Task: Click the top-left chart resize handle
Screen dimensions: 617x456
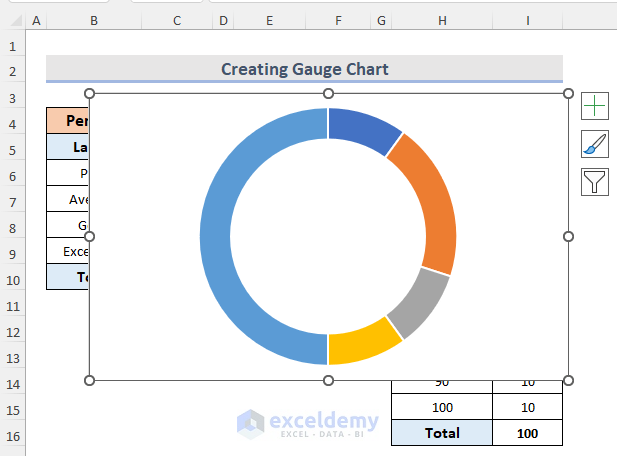Action: pos(89,94)
